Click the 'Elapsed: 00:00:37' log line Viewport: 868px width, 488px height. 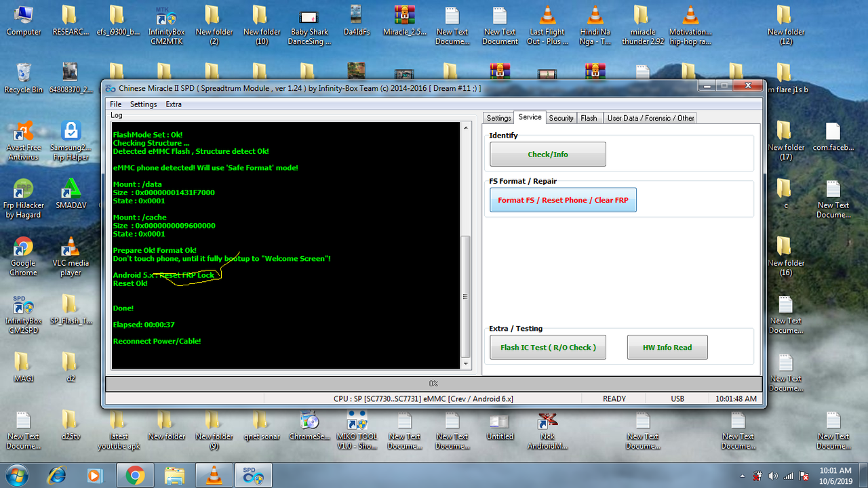pos(144,325)
